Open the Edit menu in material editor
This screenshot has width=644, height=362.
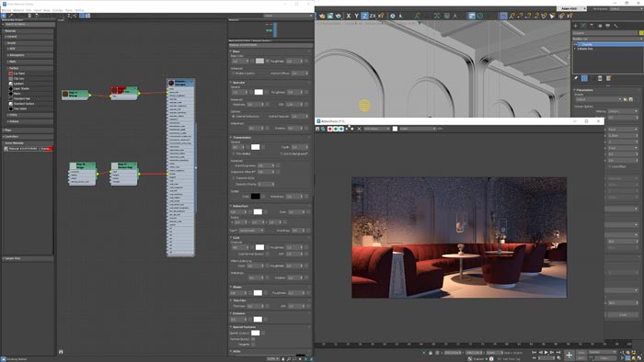[29, 10]
